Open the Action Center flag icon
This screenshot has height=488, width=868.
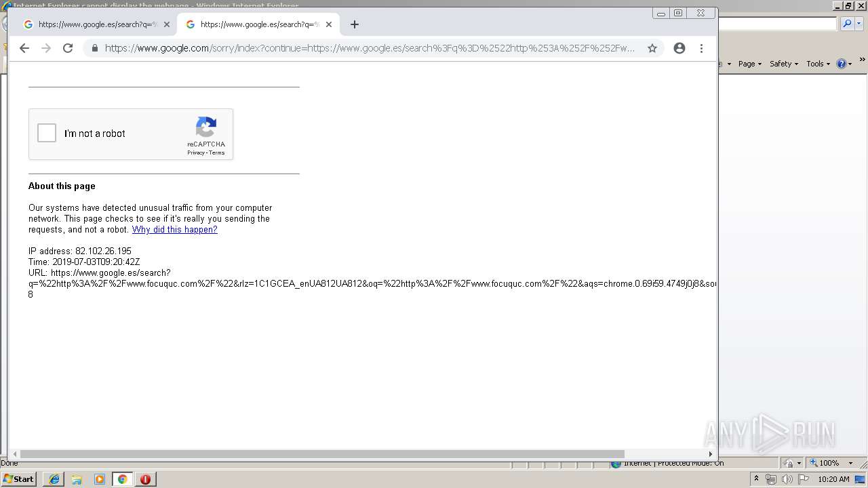click(803, 479)
